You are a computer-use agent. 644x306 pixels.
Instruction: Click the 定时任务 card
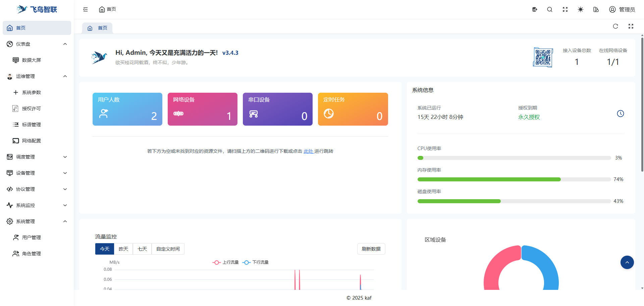[x=353, y=109]
